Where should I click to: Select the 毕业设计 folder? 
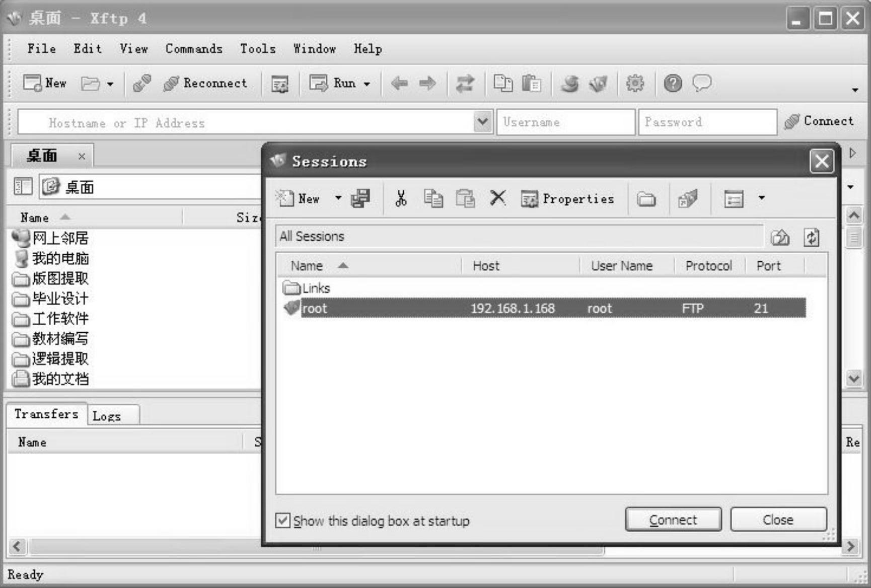(x=50, y=299)
